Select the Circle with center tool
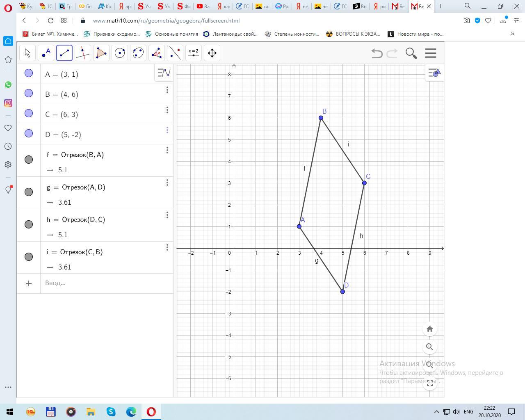Viewport: 525px width, 420px height. (120, 53)
